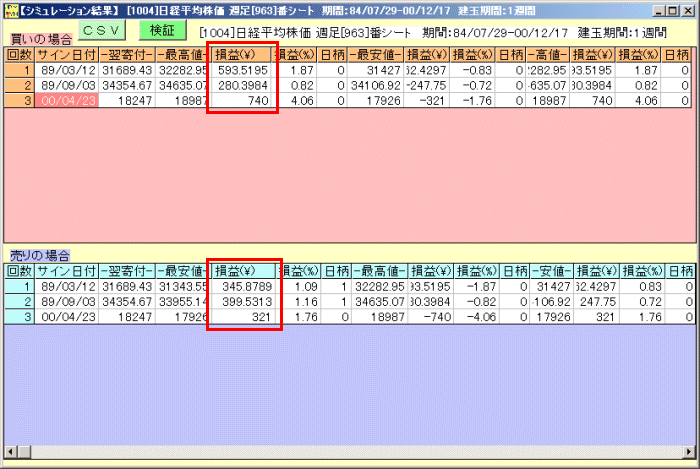Click the sell table 安値 column header
The height and width of the screenshot is (469, 700).
(x=552, y=271)
